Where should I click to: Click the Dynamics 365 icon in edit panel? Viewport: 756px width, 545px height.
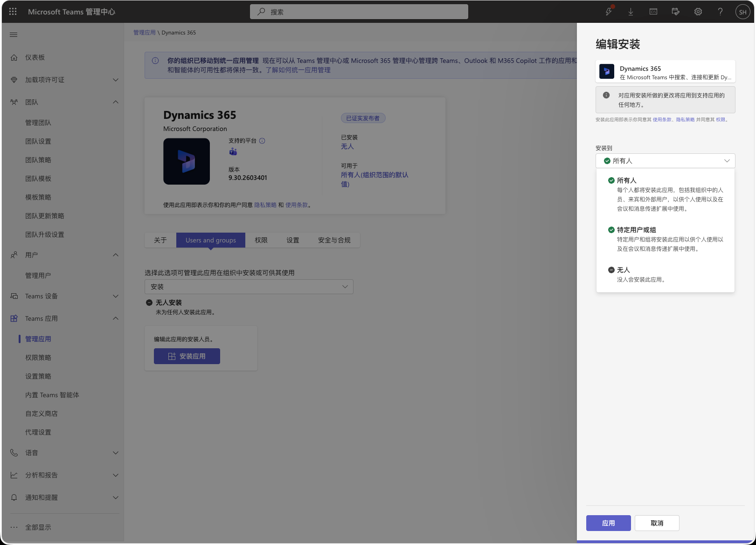point(607,71)
